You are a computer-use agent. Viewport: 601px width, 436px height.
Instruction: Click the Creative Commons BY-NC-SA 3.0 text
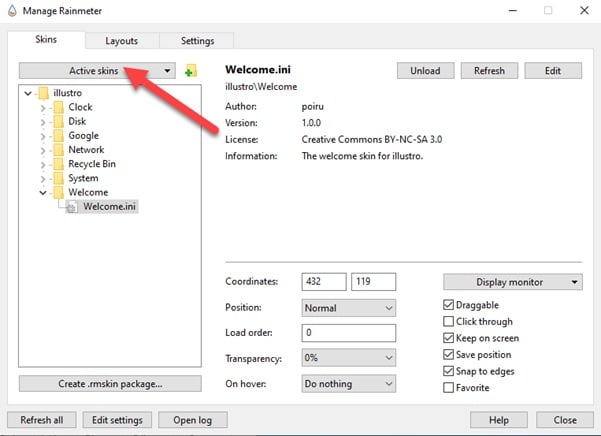click(x=372, y=139)
